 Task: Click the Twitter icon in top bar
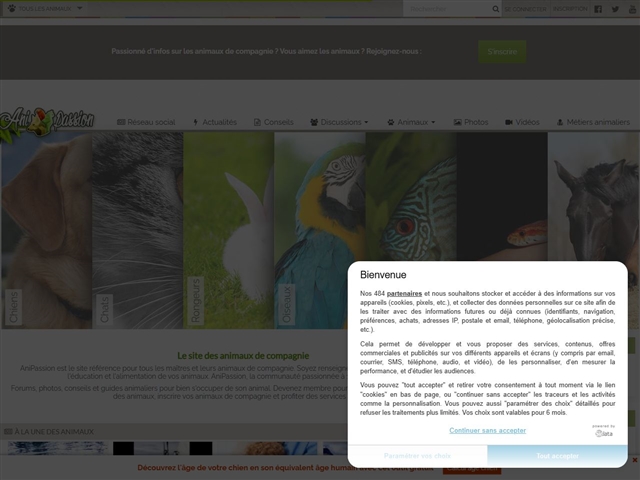tap(616, 9)
